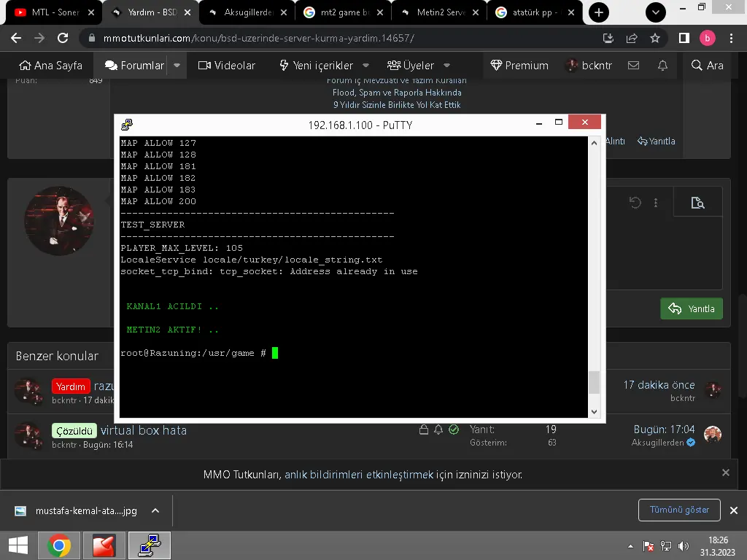The height and width of the screenshot is (560, 747).
Task: Click Tümünü göster in the download bar
Action: click(678, 510)
